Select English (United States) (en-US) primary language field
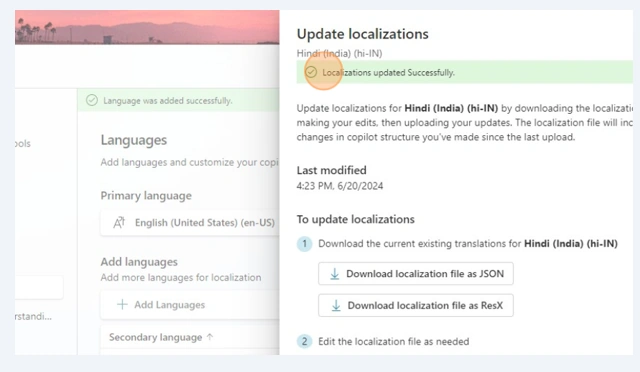 [190, 223]
